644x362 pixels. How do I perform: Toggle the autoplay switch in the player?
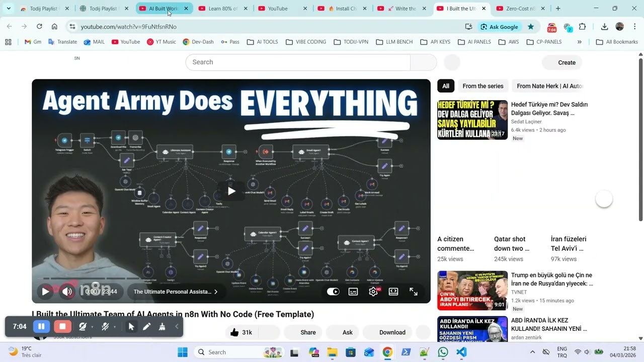(333, 292)
